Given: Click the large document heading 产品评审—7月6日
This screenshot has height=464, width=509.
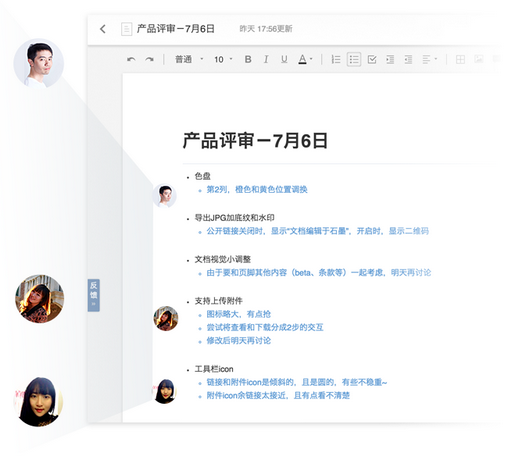Looking at the screenshot, I should click(255, 140).
